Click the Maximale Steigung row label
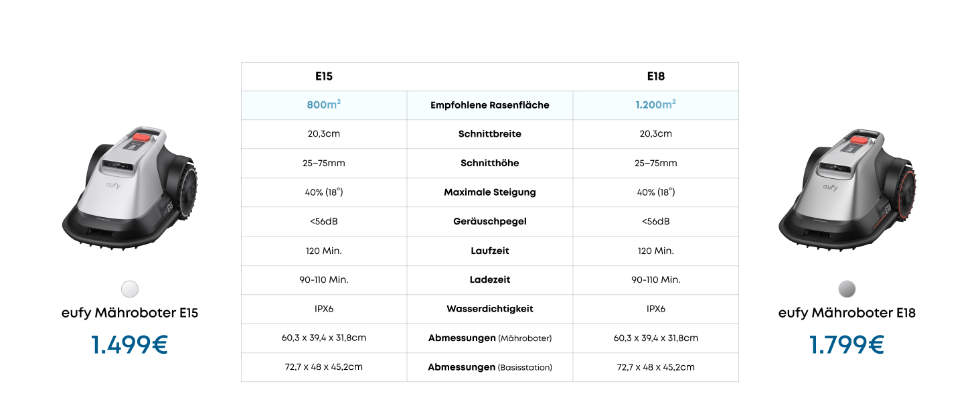Image resolution: width=980 pixels, height=402 pixels. pos(490,192)
